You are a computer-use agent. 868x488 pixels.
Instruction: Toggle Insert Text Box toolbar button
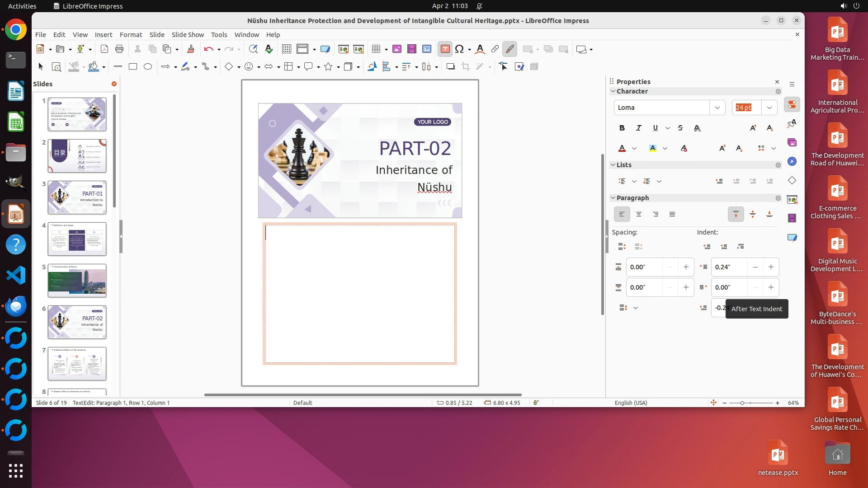click(445, 49)
